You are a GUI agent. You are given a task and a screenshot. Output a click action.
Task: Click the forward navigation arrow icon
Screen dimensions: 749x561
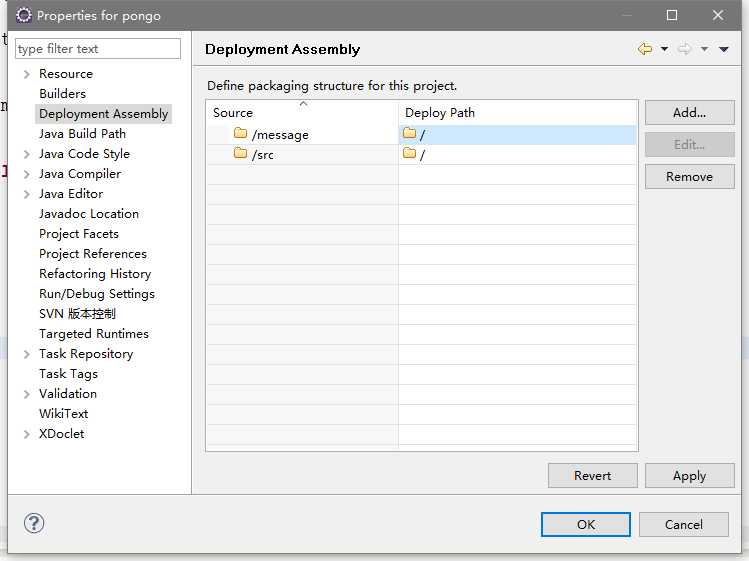point(685,49)
